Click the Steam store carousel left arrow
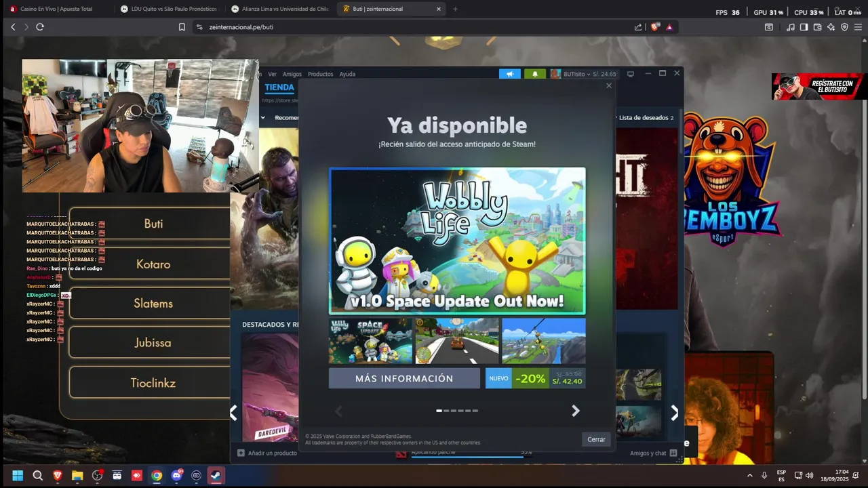868x488 pixels. (234, 412)
